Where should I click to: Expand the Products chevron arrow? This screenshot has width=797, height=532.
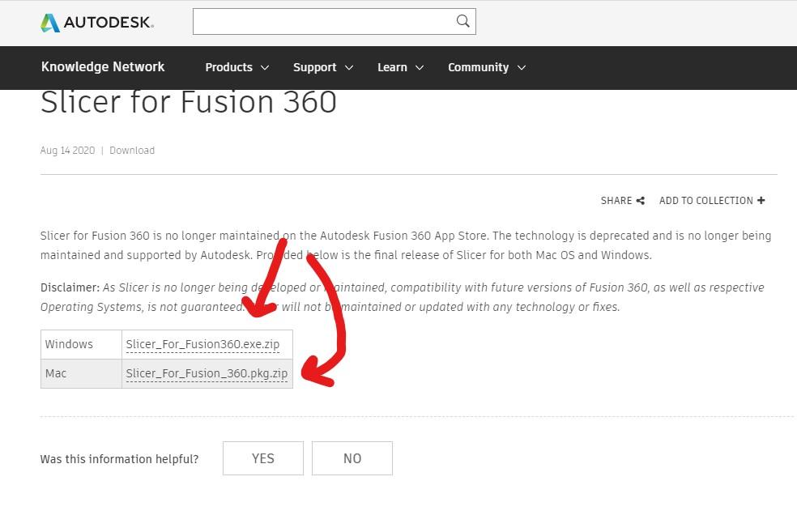coord(265,67)
